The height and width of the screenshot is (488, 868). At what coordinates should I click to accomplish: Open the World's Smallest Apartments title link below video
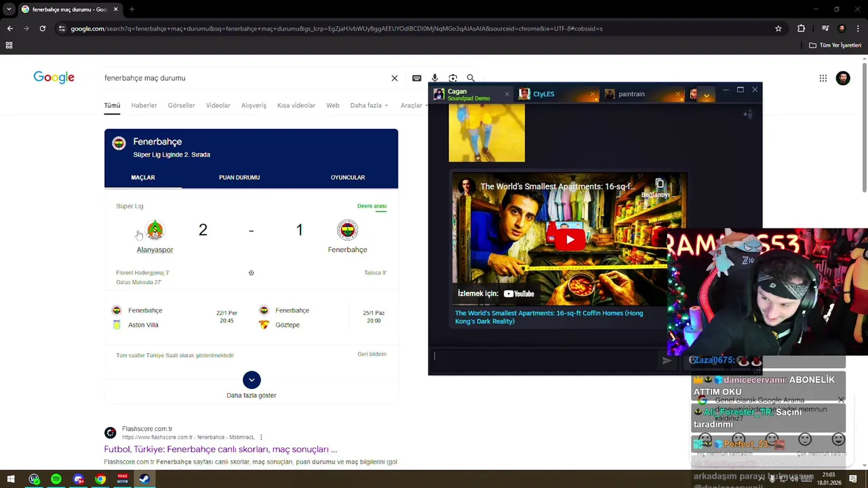coord(549,317)
